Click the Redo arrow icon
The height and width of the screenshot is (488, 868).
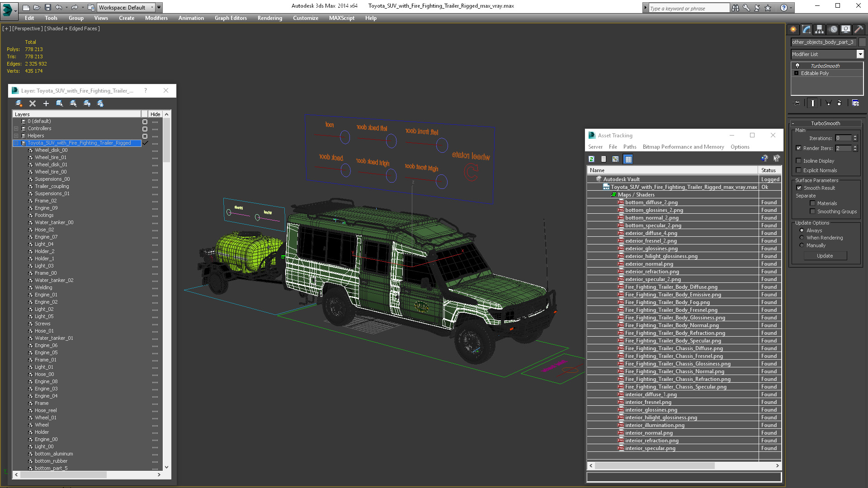(74, 7)
